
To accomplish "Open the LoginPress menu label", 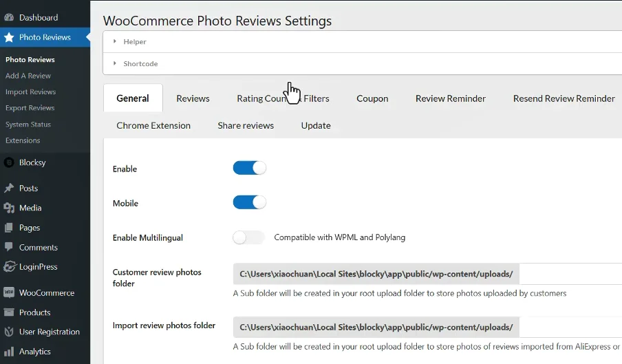I will 38,267.
